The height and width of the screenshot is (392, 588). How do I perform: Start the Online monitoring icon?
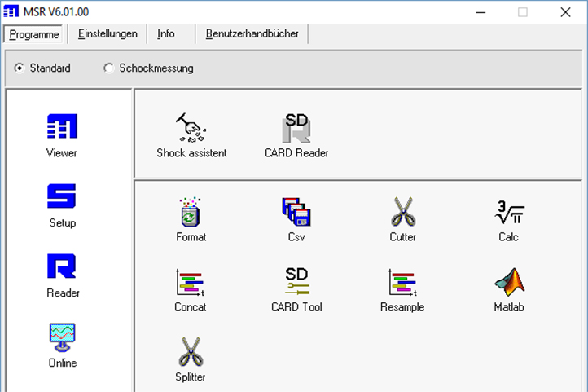[62, 337]
